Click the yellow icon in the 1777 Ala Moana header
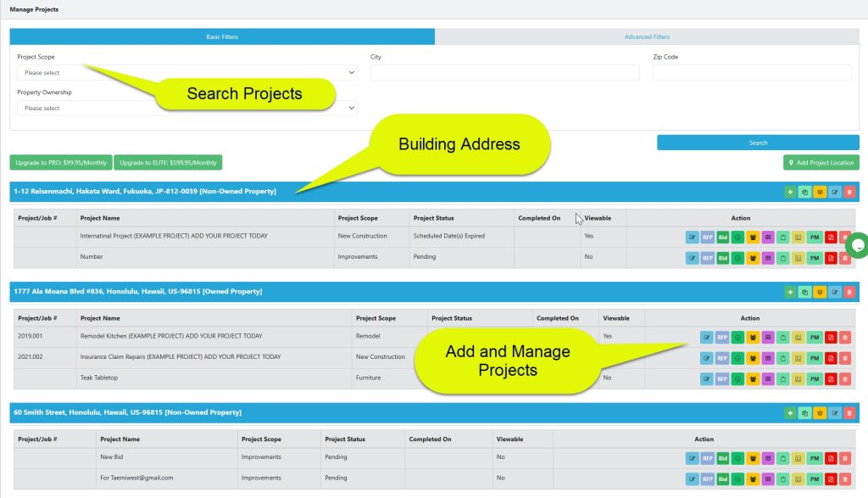 tap(820, 291)
